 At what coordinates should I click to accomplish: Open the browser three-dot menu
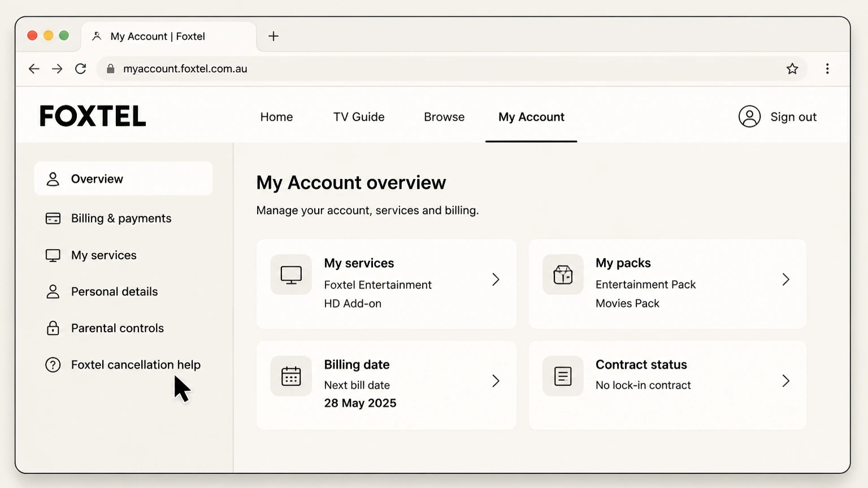827,69
